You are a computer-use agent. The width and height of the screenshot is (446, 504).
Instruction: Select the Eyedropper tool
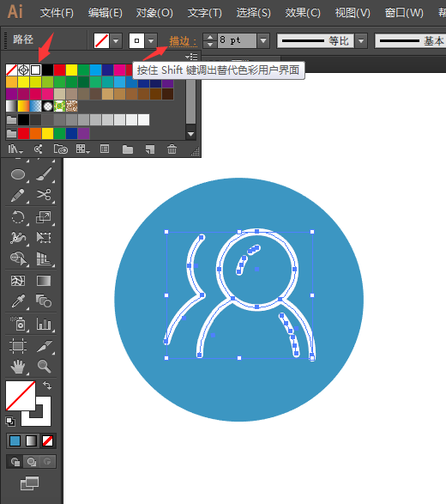(18, 301)
